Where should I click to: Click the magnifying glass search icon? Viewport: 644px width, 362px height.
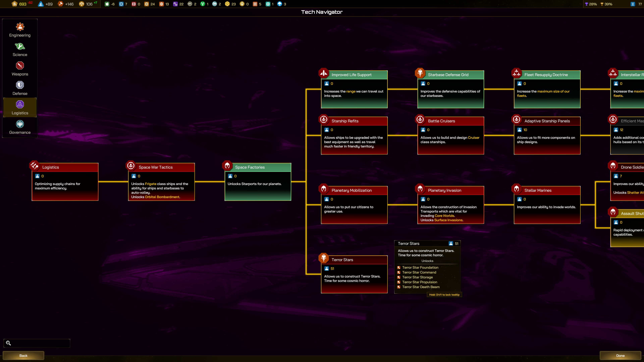click(8, 343)
